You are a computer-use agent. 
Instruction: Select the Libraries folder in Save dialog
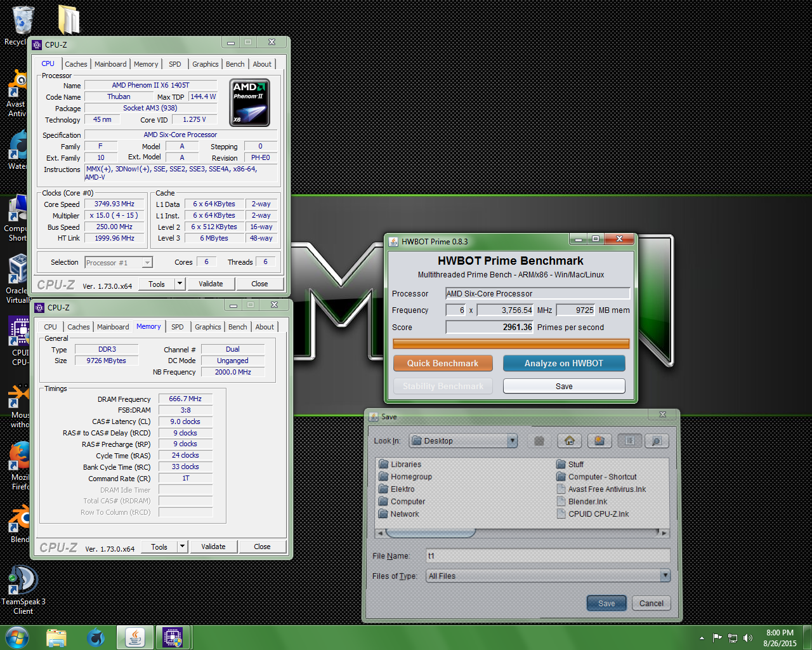coord(400,464)
